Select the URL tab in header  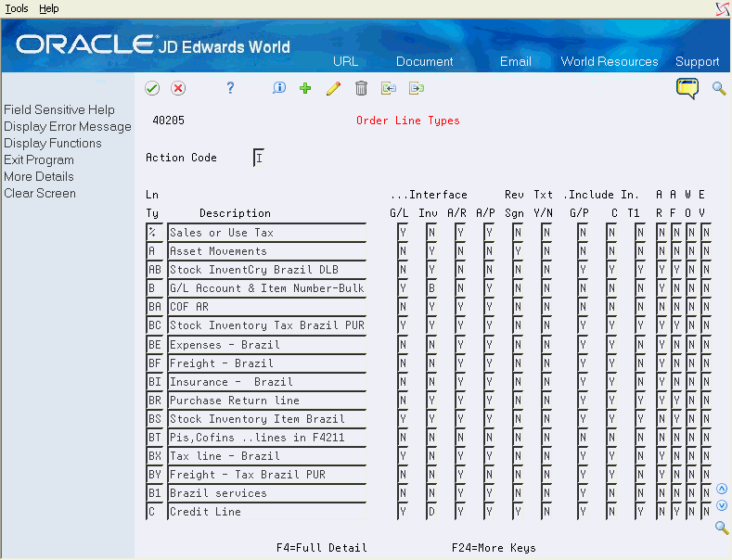pyautogui.click(x=345, y=61)
